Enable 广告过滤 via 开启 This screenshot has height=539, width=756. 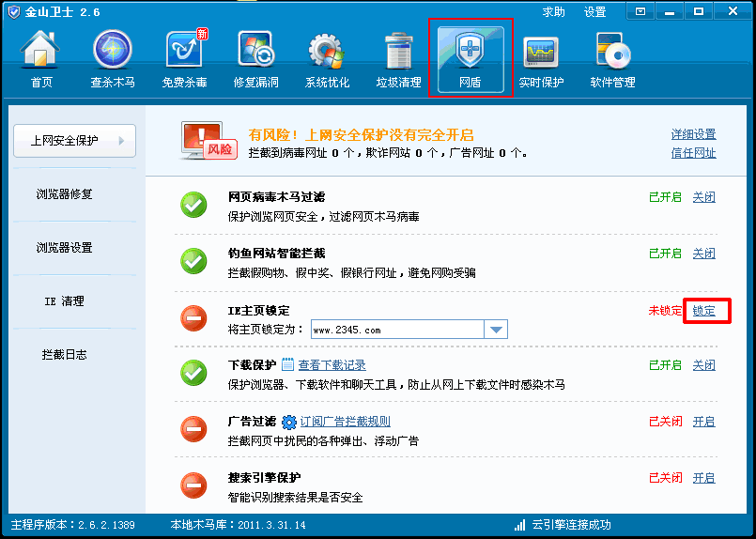click(x=704, y=422)
